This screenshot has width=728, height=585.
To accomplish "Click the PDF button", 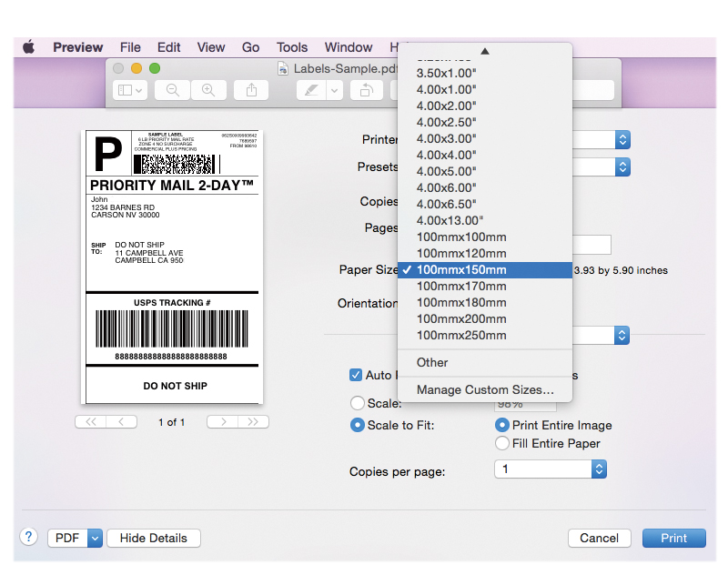I will point(67,538).
